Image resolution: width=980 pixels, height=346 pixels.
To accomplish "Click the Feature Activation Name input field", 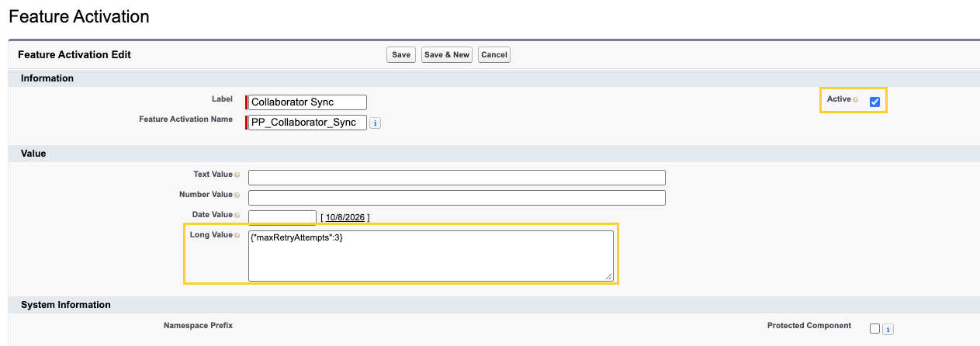I will (308, 123).
